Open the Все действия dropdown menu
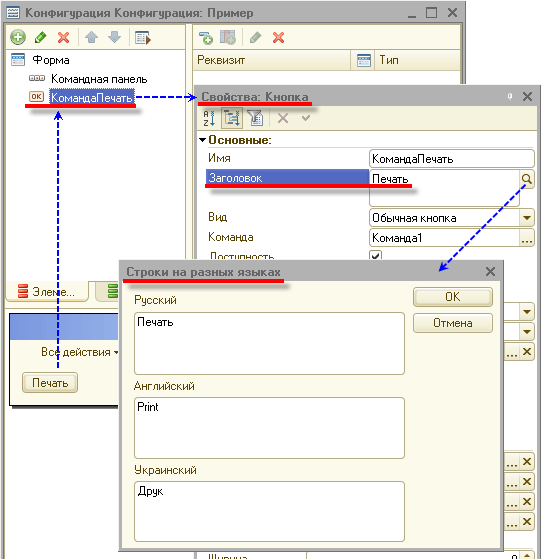This screenshot has height=559, width=541. 79,352
